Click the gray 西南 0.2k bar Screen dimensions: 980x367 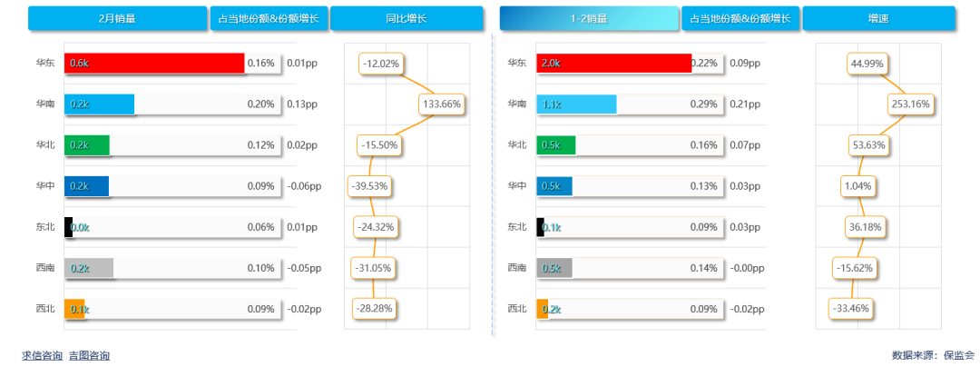(89, 268)
